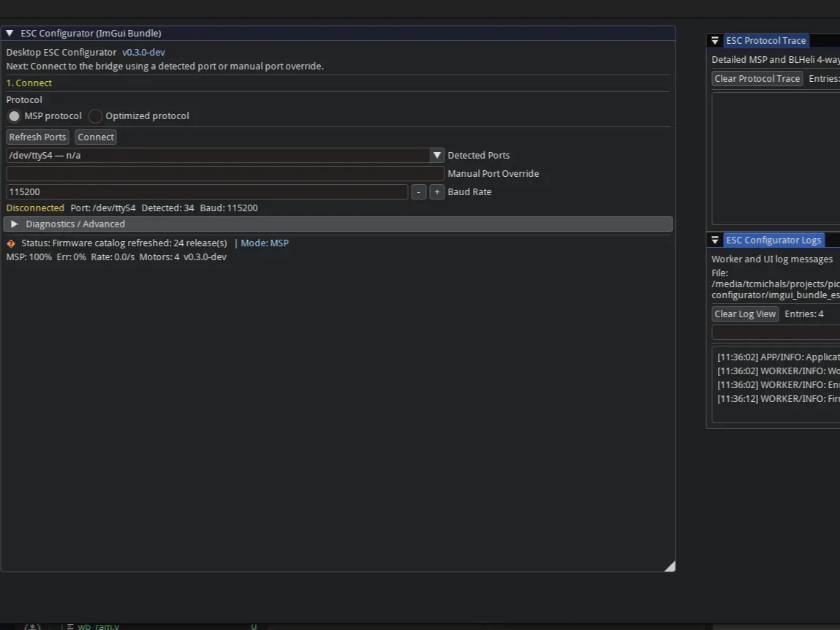Decrease baud rate with minus button

click(x=419, y=191)
